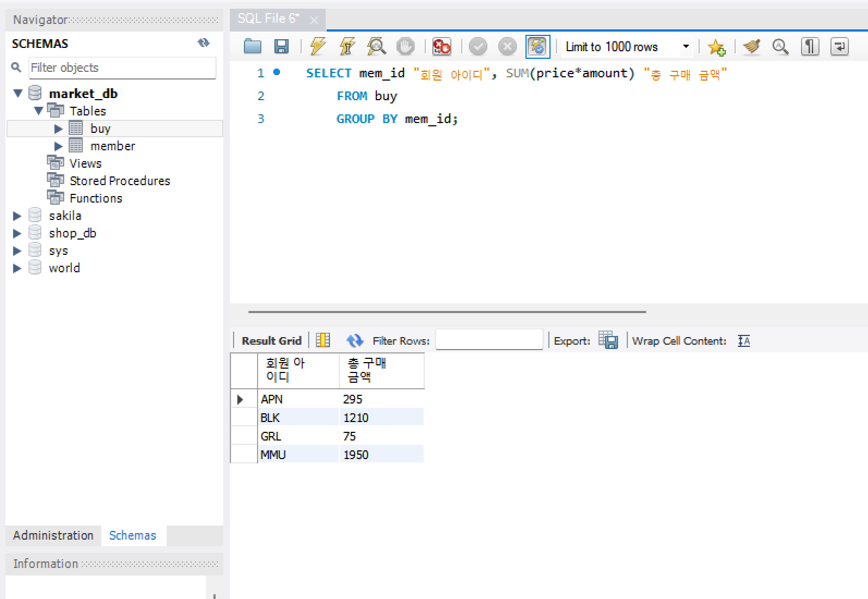Click the 총 구매 금액 column header

point(382,370)
